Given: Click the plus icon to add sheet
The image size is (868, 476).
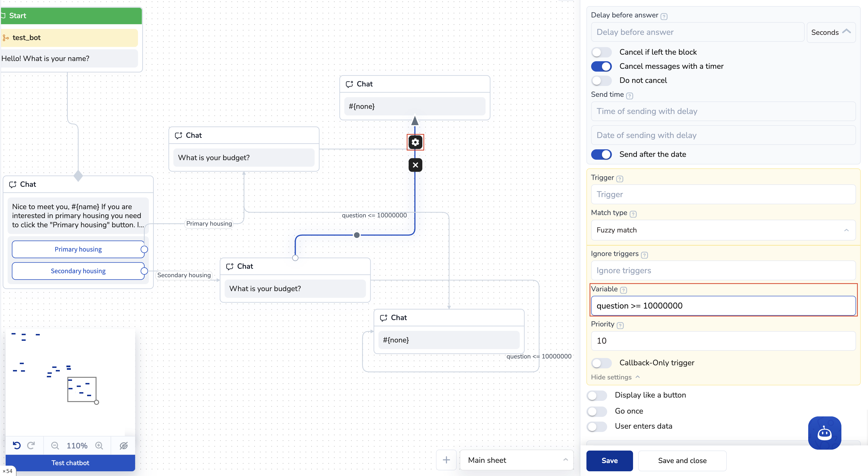Looking at the screenshot, I should [x=446, y=460].
